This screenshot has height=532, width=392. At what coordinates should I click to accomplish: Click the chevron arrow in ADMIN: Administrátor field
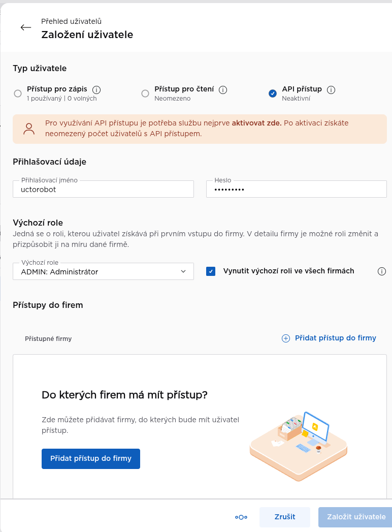(x=183, y=271)
